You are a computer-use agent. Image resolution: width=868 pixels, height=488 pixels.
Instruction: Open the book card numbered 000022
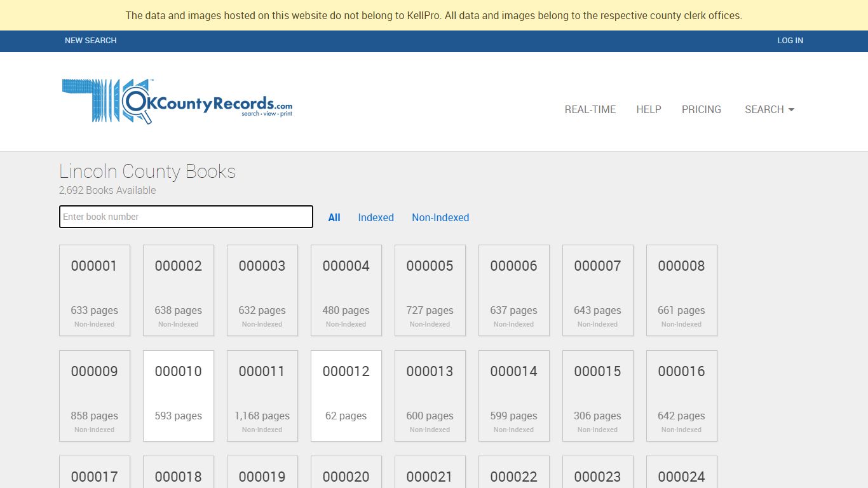point(514,472)
